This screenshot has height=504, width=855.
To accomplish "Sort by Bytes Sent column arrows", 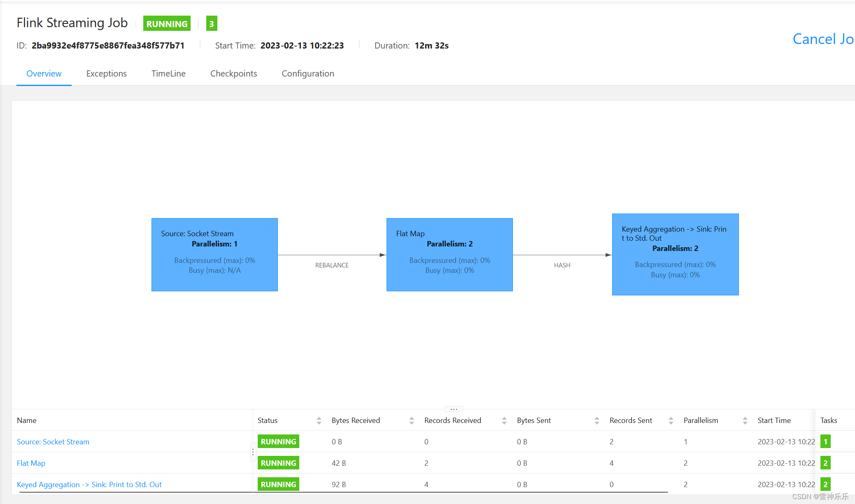I will click(597, 420).
